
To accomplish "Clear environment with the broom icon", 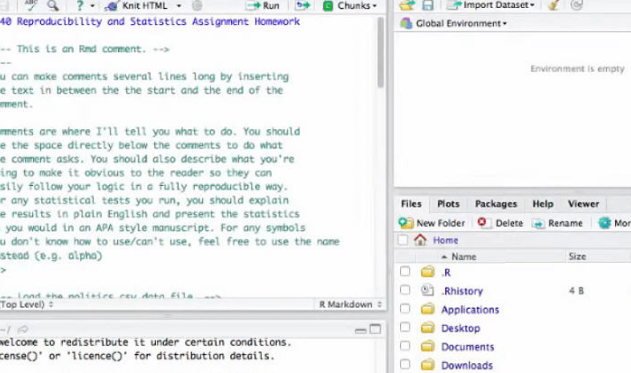I will tap(554, 5).
